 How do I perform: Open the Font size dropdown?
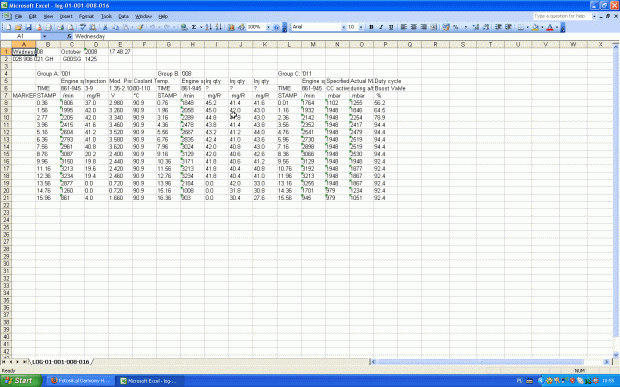pos(361,27)
